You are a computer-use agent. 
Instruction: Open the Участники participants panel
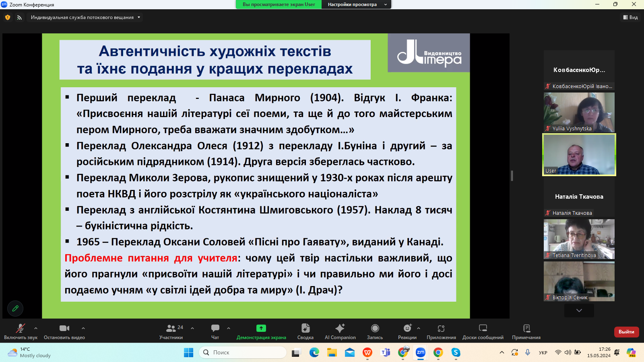171,332
